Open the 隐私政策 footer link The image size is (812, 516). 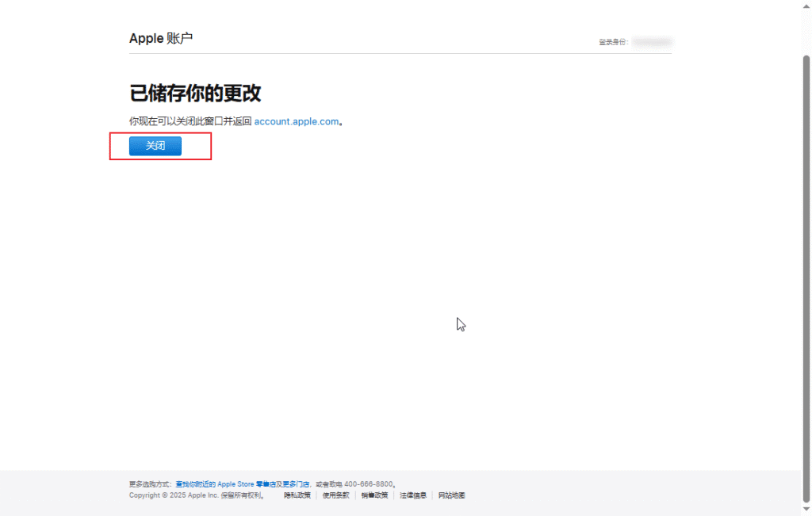click(297, 495)
